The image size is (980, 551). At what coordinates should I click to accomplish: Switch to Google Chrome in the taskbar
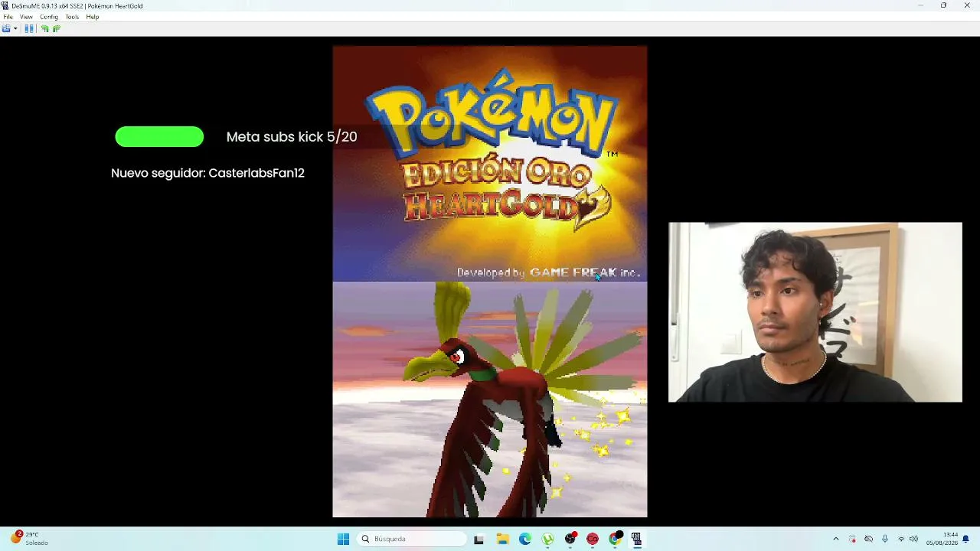point(615,539)
